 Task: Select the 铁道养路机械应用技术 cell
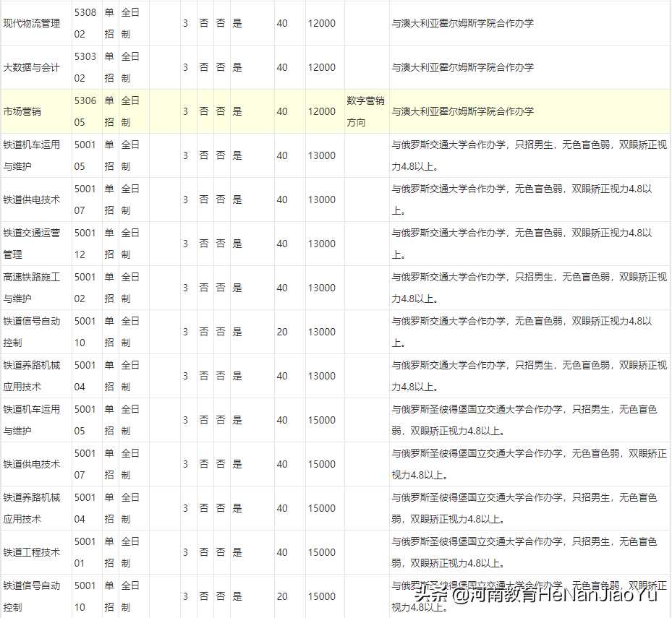point(35,375)
